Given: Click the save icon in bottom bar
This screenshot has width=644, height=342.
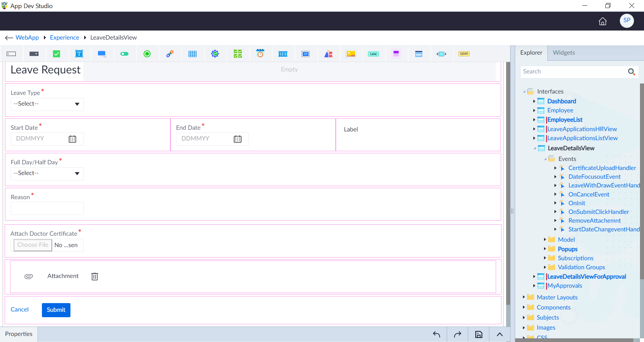Looking at the screenshot, I should (x=479, y=334).
